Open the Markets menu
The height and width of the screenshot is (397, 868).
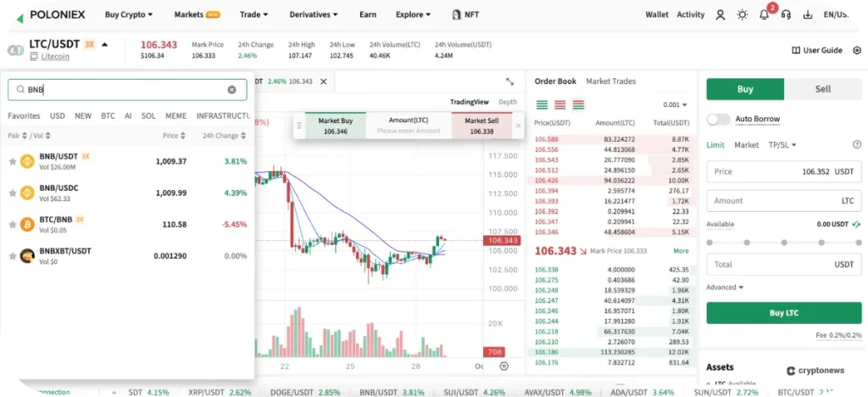pyautogui.click(x=197, y=15)
